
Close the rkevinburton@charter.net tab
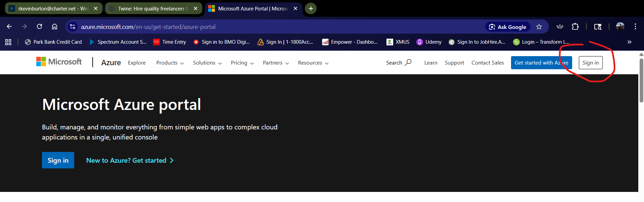coord(96,8)
